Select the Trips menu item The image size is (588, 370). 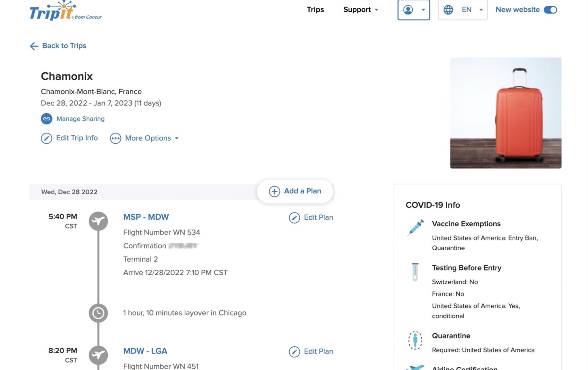tap(315, 10)
